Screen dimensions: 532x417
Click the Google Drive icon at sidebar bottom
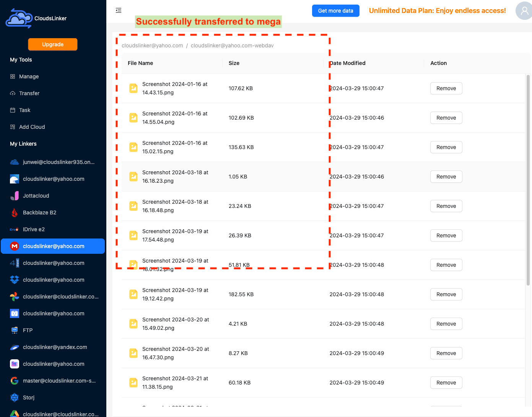pos(15,414)
